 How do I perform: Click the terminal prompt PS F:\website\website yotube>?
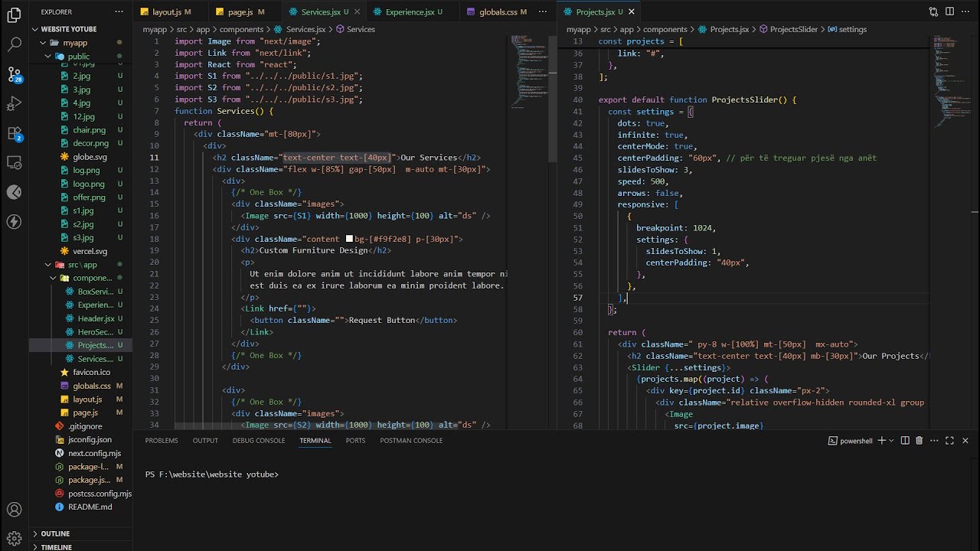212,474
